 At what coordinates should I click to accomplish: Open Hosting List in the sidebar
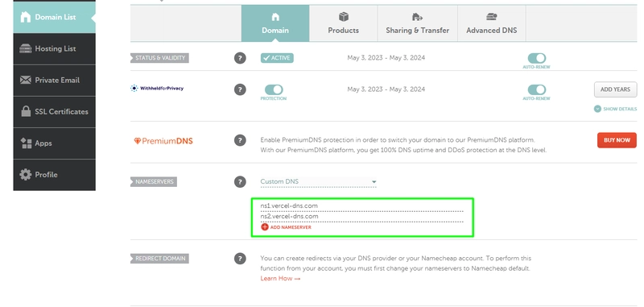tap(54, 49)
